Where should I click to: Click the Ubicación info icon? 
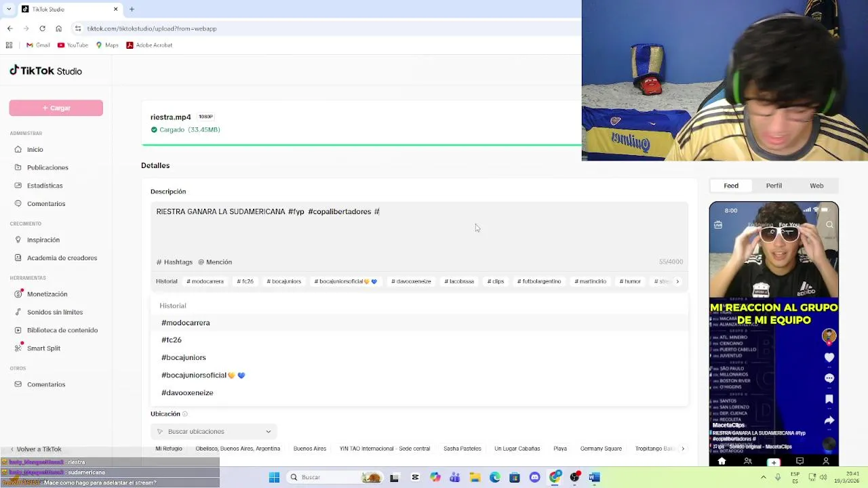pos(185,413)
